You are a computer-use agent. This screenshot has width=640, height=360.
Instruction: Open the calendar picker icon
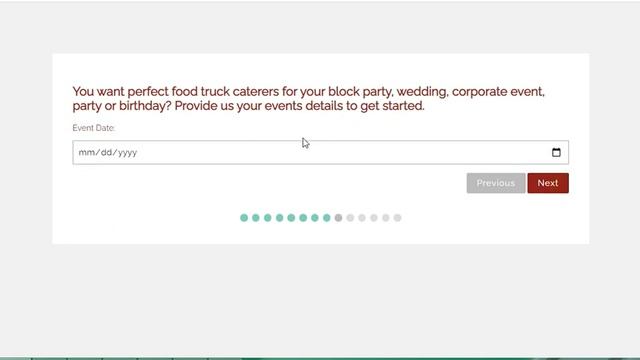pyautogui.click(x=556, y=152)
